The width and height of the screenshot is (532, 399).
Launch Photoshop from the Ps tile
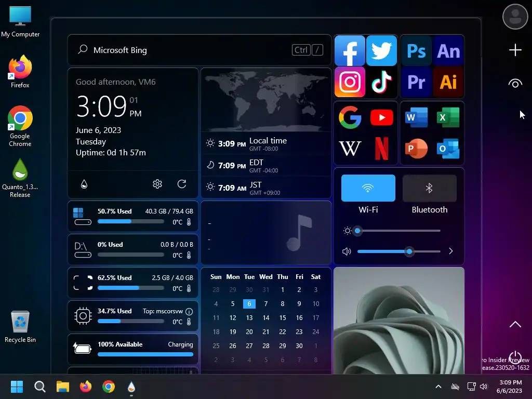pyautogui.click(x=416, y=51)
